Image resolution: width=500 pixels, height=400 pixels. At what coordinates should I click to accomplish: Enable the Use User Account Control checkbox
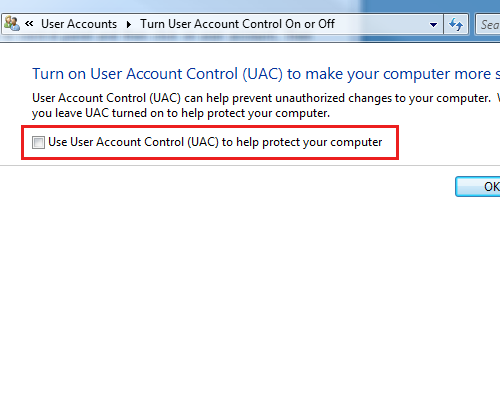coord(38,142)
